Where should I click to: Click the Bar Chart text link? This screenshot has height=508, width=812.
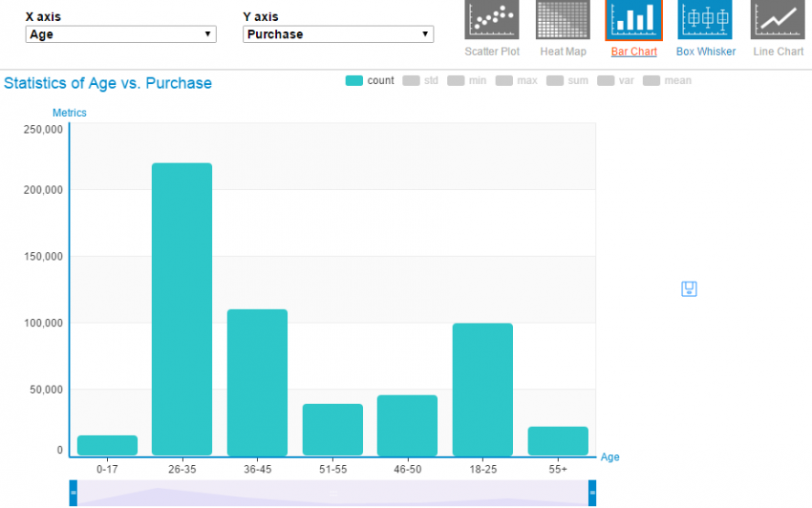click(x=633, y=52)
